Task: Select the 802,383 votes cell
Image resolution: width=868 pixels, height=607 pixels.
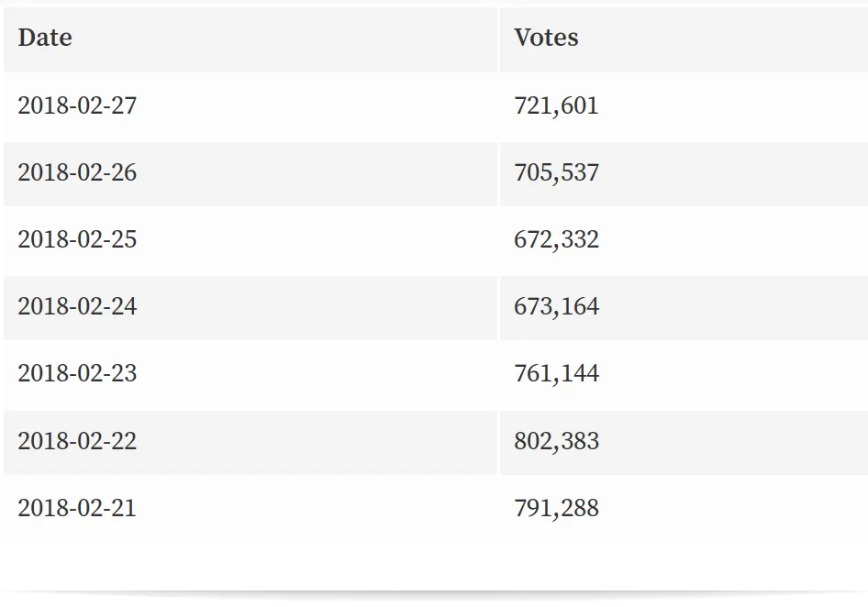Action: tap(684, 442)
